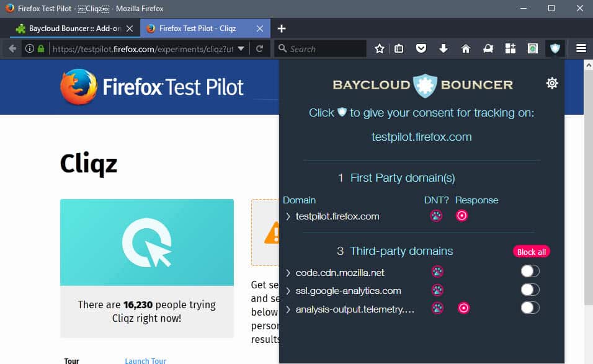Click Response target icon for testpilot.firefox.com
Screen dimensions: 593x364
point(461,216)
